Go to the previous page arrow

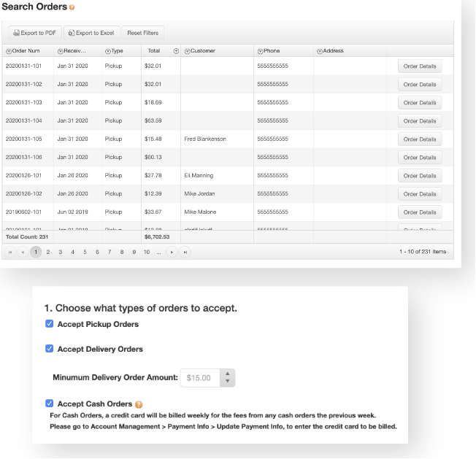22,252
